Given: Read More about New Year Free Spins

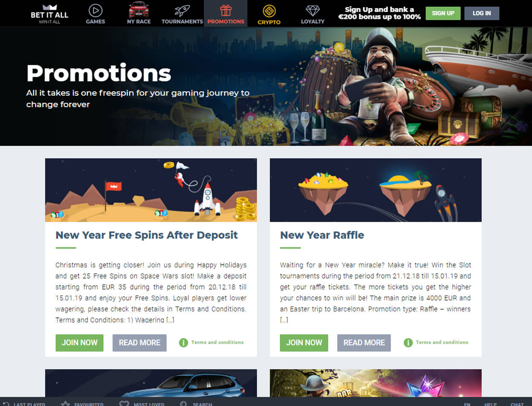Looking at the screenshot, I should point(139,343).
